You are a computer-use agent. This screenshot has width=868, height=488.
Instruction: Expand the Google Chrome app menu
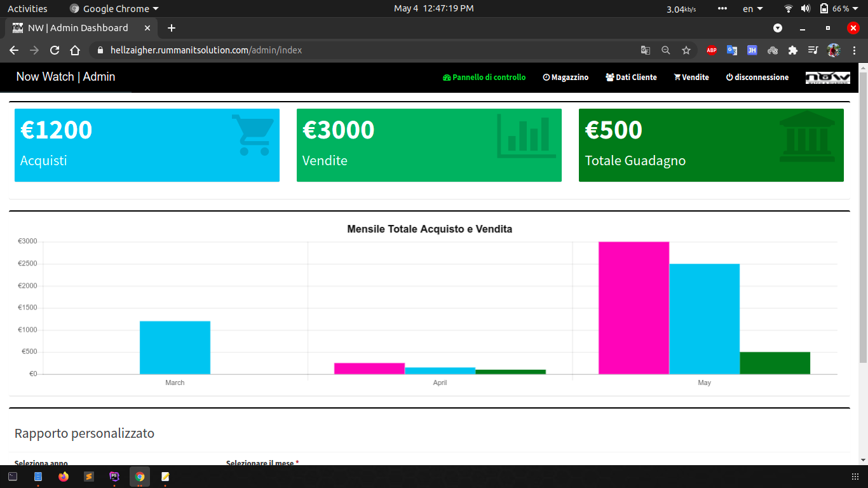click(114, 9)
